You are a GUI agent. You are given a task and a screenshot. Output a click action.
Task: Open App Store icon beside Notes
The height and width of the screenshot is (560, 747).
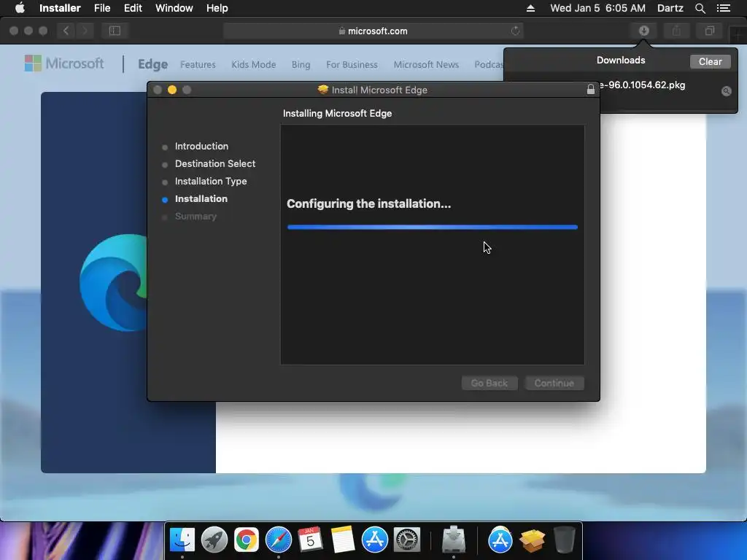point(374,540)
